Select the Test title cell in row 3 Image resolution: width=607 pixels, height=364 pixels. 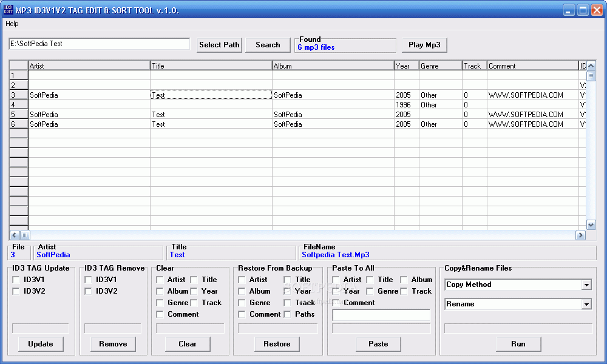pyautogui.click(x=211, y=95)
